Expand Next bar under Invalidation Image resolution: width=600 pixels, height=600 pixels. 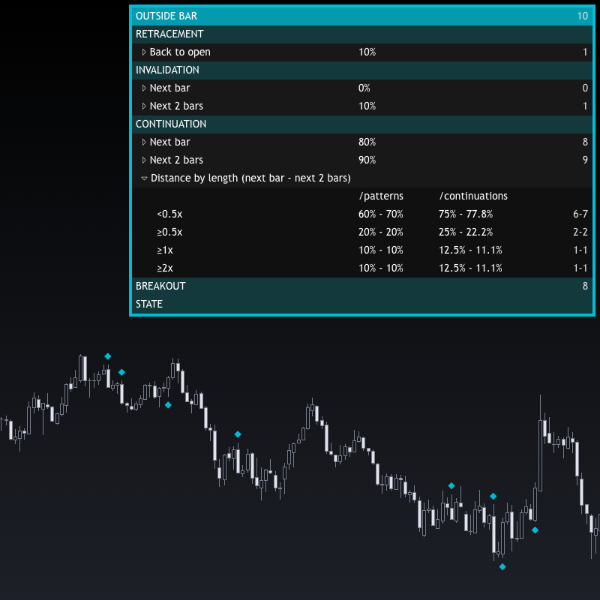click(144, 88)
